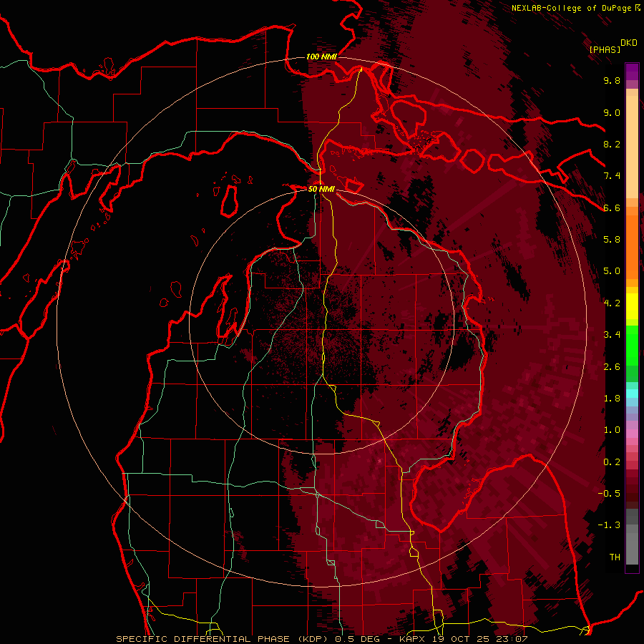Click the cyan segment of the color bar

click(x=632, y=394)
